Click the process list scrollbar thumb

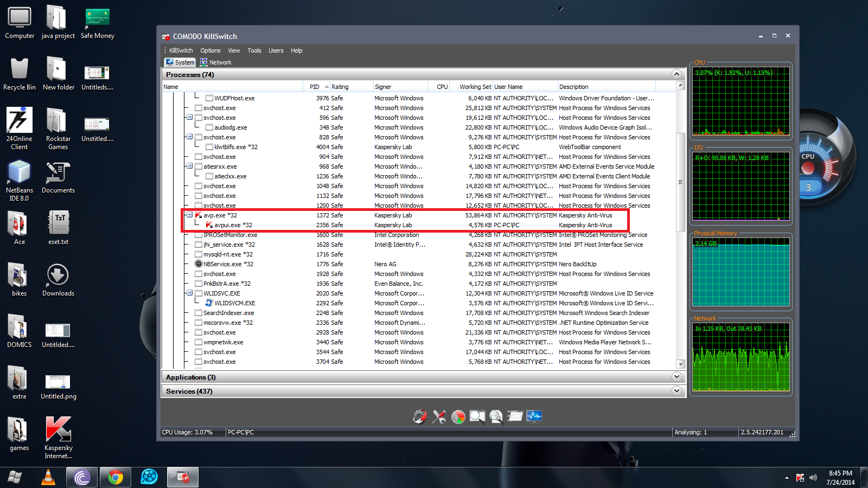click(680, 182)
